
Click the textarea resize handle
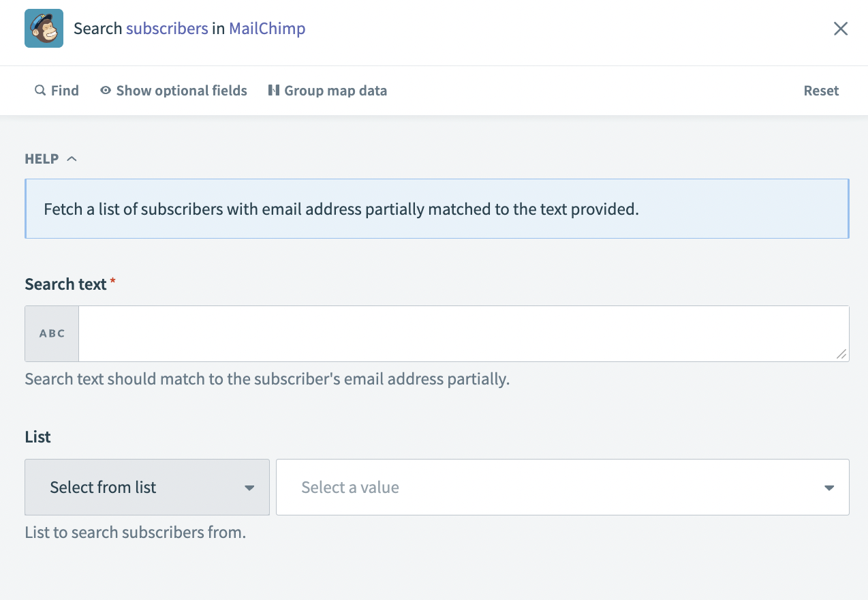[x=843, y=355]
